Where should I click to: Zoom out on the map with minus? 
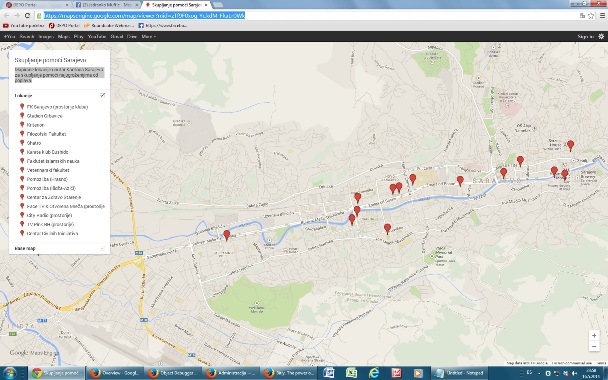click(594, 346)
